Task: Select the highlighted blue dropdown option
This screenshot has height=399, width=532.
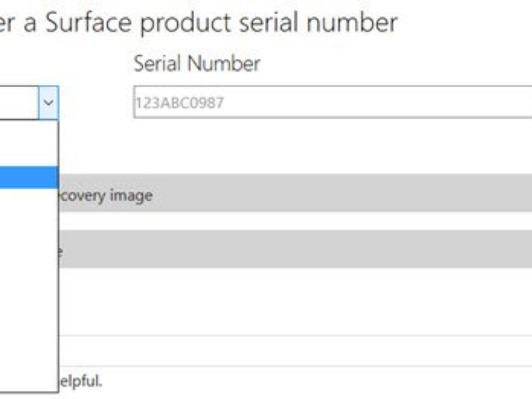Action: coord(28,177)
